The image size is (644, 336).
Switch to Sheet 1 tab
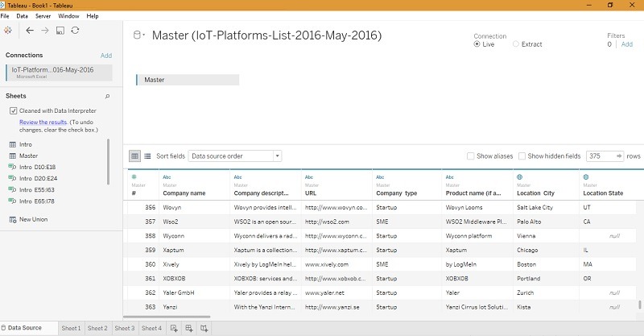click(x=71, y=328)
